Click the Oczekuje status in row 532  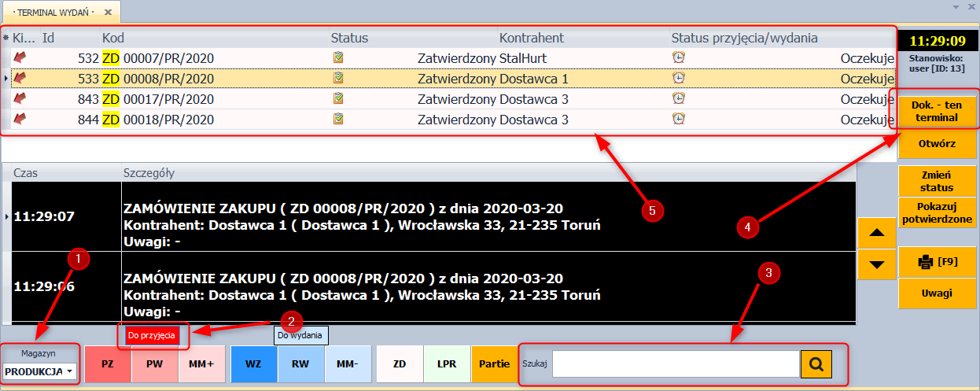point(868,57)
